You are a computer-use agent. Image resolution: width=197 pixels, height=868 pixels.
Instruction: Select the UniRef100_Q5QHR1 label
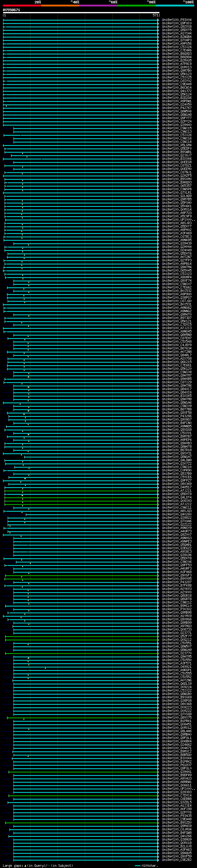click(177, 545)
